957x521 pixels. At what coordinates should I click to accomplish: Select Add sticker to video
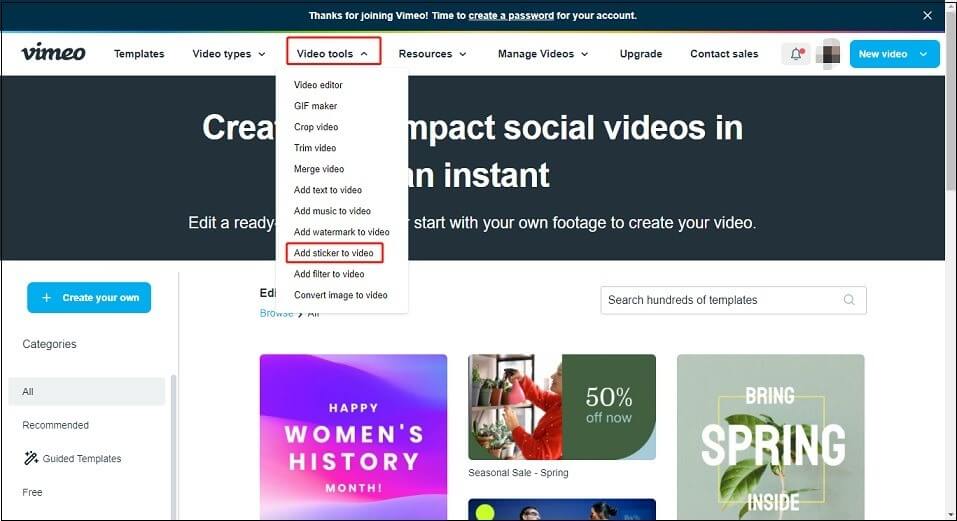pyautogui.click(x=334, y=253)
